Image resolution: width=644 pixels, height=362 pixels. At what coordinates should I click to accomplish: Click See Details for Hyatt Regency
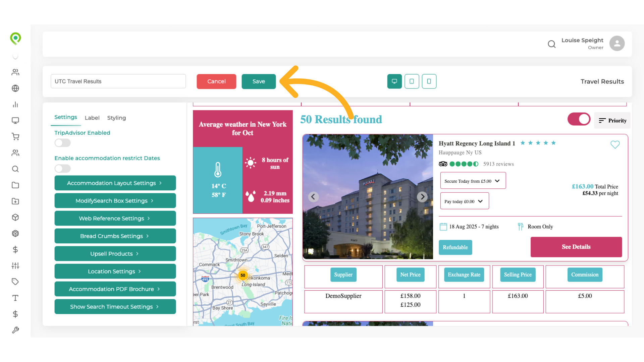pyautogui.click(x=576, y=247)
